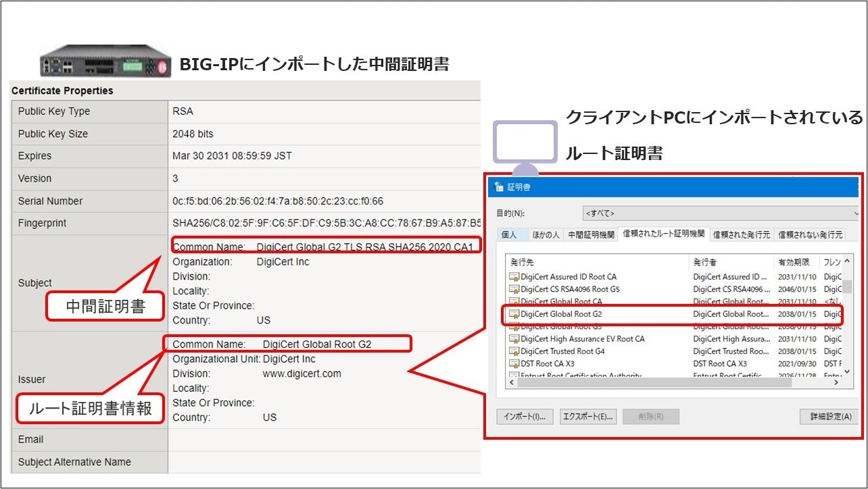Click the certificate icon beside DigiCert Assured ID Root CA
The image size is (868, 489).
[x=514, y=277]
